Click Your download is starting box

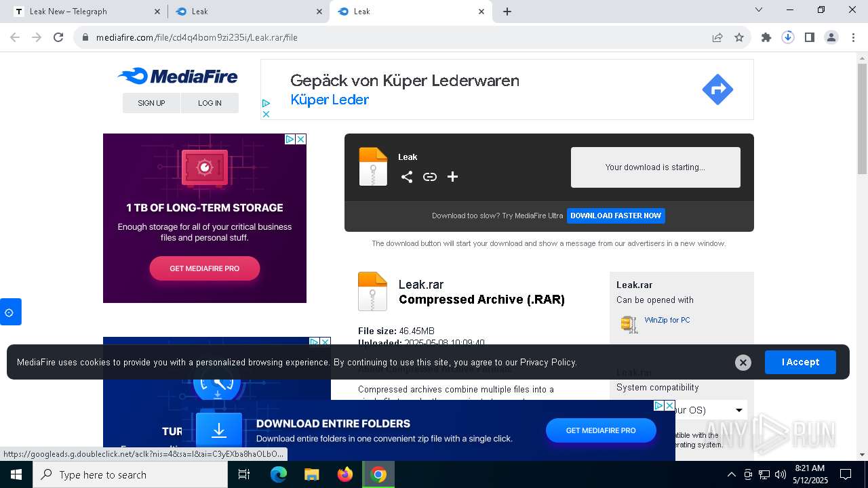[x=655, y=167]
